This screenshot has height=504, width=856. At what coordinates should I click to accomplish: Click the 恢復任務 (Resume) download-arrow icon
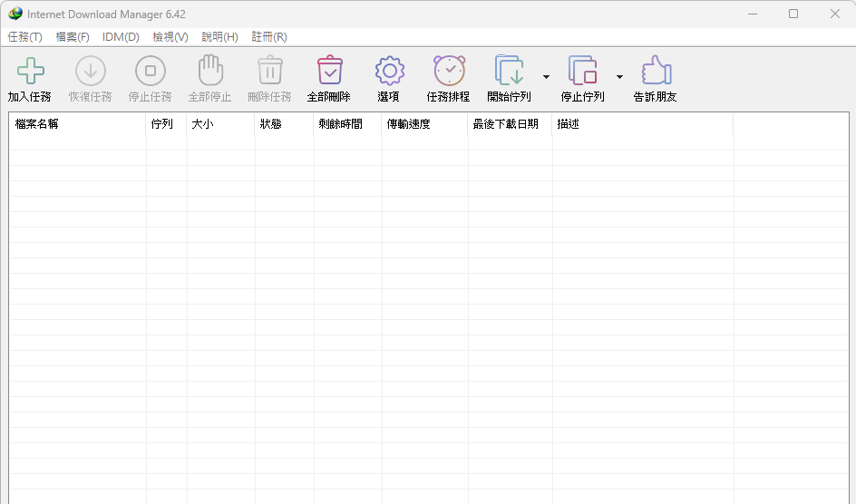point(90,71)
